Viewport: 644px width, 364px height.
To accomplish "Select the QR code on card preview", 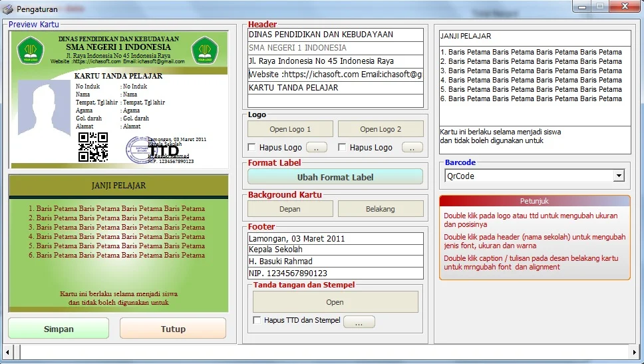I will click(93, 146).
